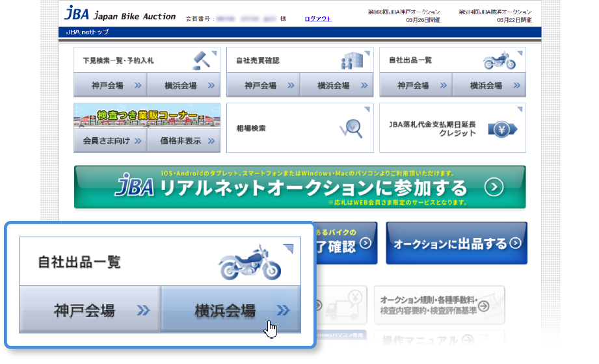
Task: Open 神戸会場 under 下見検索一覧・予約入札
Action: (x=111, y=85)
